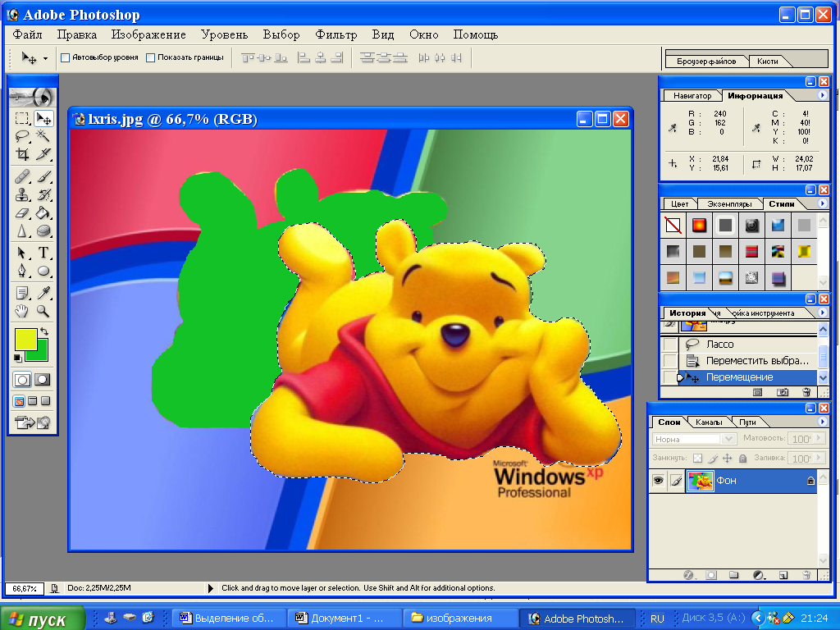840x630 pixels.
Task: Open the Info palette flyout menu
Action: 822,95
